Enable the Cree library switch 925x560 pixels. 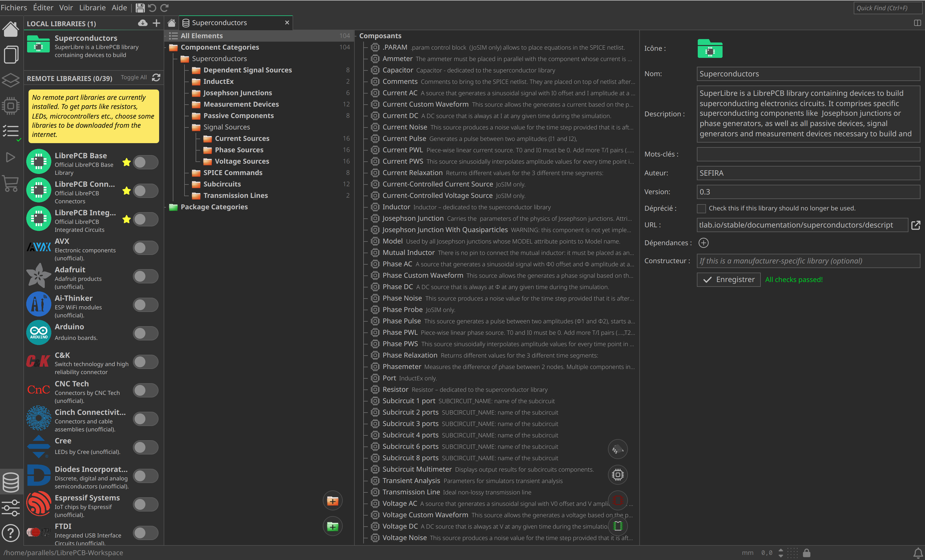145,447
